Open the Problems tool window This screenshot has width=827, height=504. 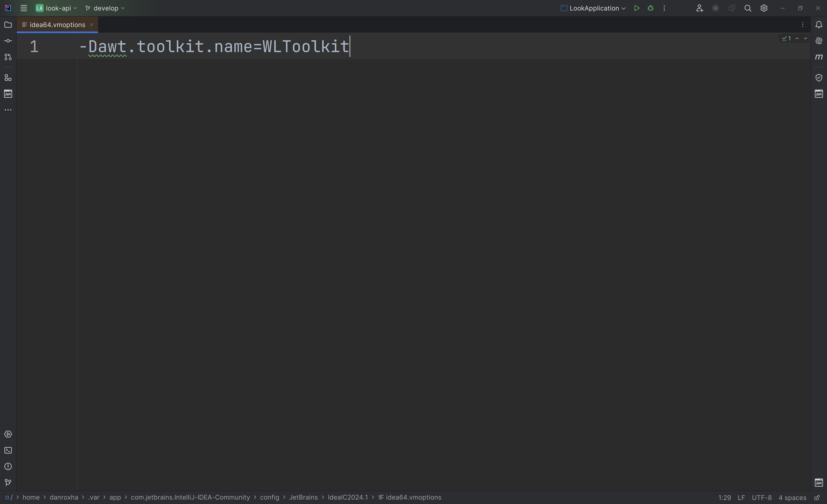8,467
